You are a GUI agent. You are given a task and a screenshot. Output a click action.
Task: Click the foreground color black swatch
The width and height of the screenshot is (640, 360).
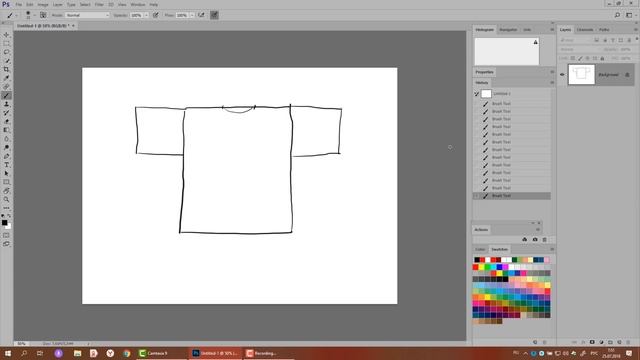pyautogui.click(x=4, y=223)
